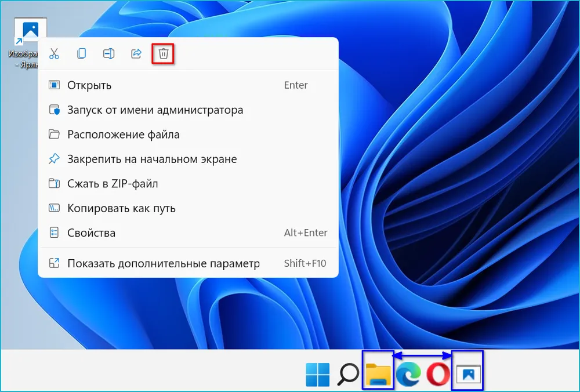The width and height of the screenshot is (580, 392).
Task: Click the Rename icon in context menu
Action: pyautogui.click(x=108, y=54)
